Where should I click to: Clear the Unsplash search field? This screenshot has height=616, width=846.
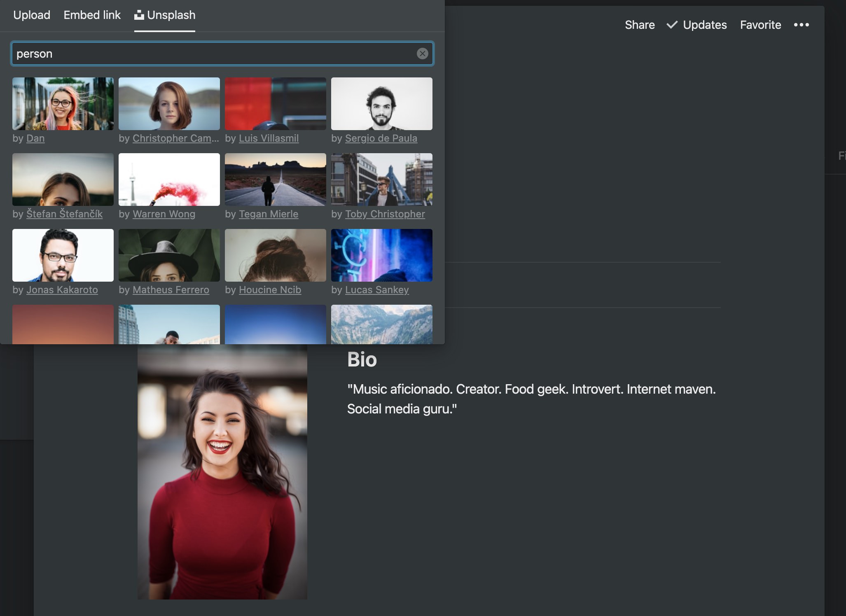(x=422, y=54)
